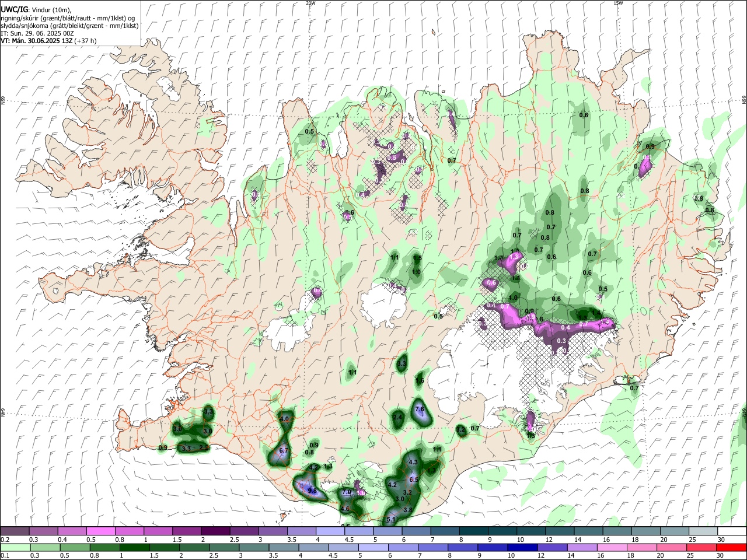Click the darkest purple 2 swatch in the upper legend row
This screenshot has height=560, width=747.
point(215,531)
